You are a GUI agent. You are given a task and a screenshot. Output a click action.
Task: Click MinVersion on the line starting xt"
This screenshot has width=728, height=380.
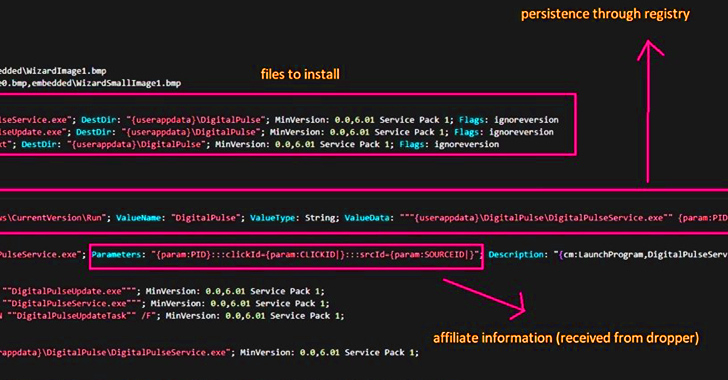[x=240, y=144]
